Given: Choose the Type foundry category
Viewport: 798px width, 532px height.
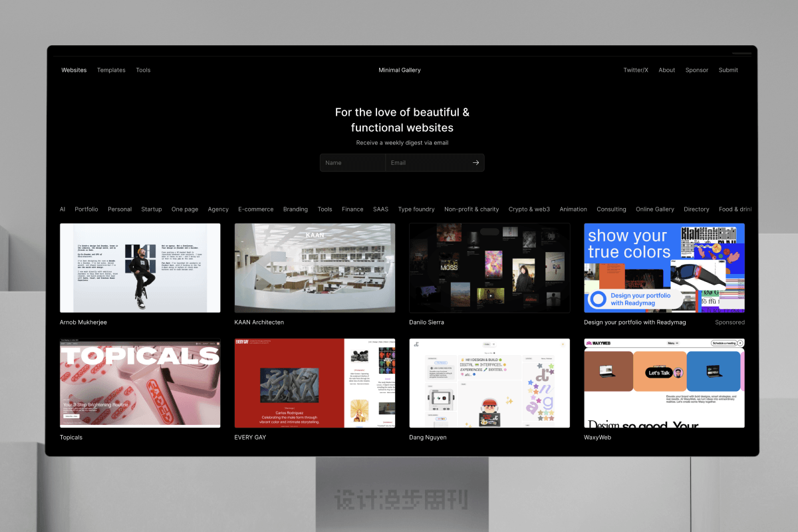Looking at the screenshot, I should coord(416,209).
